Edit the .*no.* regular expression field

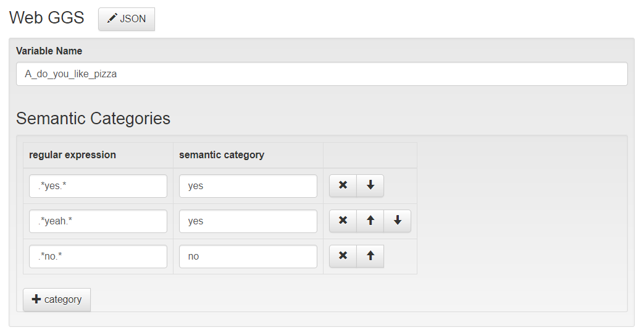click(x=98, y=257)
